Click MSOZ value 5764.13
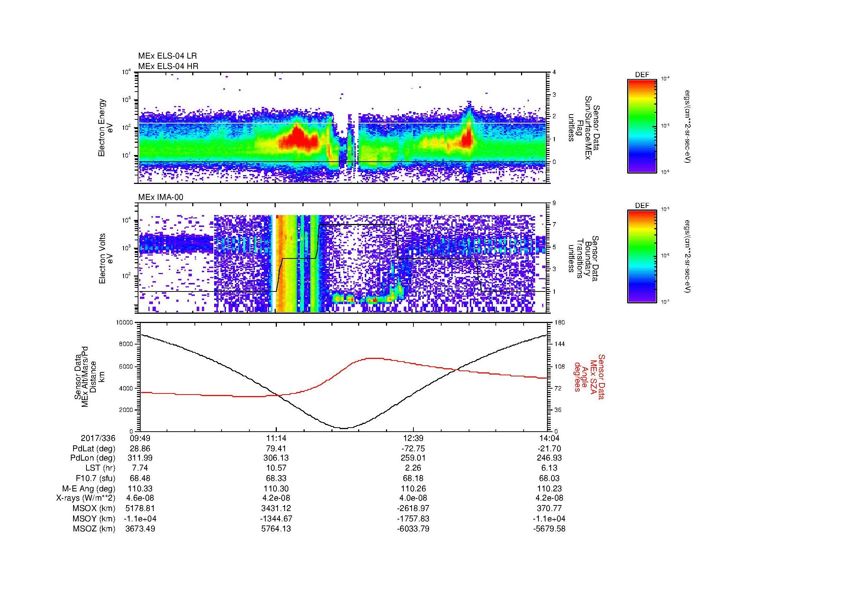Viewport: 868px width, 613px height. tap(276, 529)
